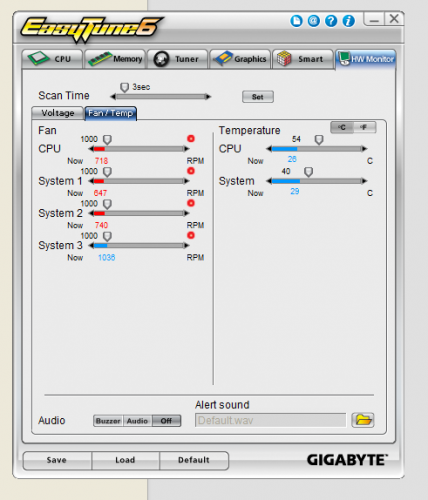
Task: Click left arrow of CPU temperature slider
Action: (269, 149)
